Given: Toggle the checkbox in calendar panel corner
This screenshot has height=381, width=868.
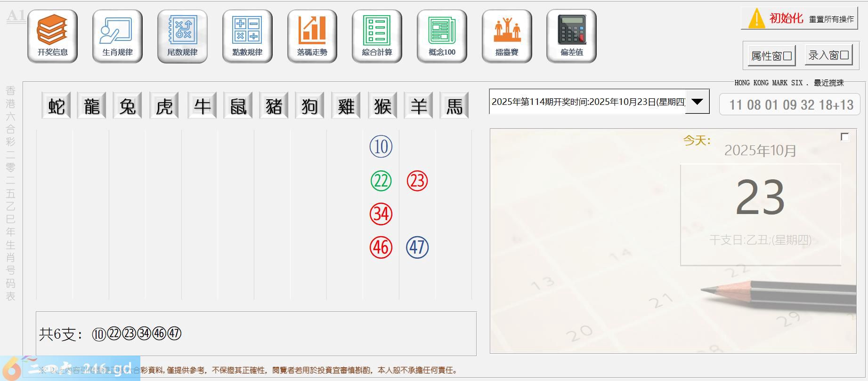Looking at the screenshot, I should [845, 137].
